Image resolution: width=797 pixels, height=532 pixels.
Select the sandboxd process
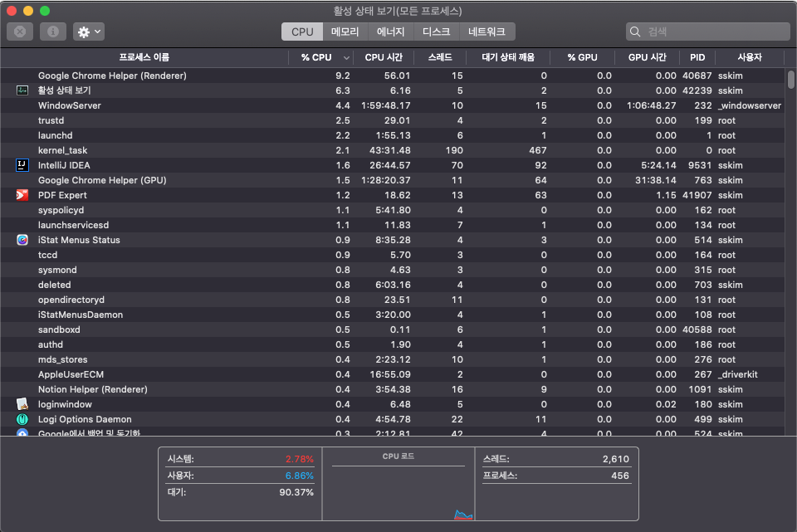pyautogui.click(x=393, y=329)
